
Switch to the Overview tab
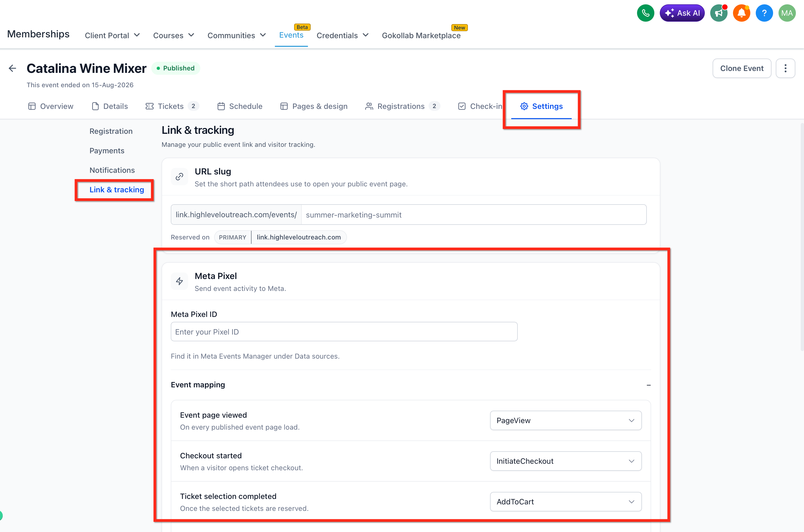[51, 106]
